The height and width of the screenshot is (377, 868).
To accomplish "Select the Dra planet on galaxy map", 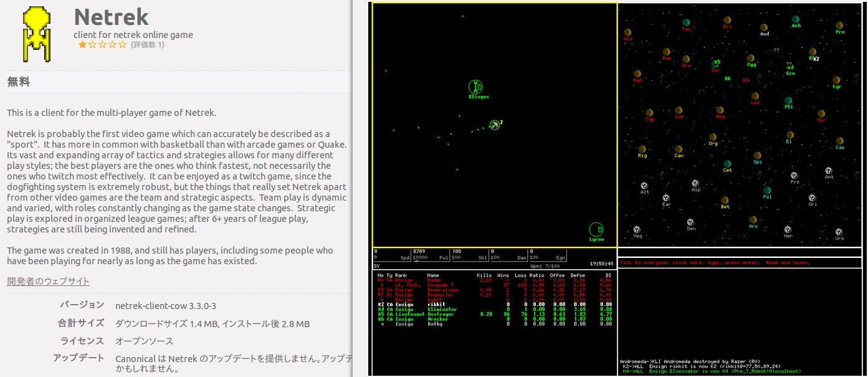I will point(686,59).
